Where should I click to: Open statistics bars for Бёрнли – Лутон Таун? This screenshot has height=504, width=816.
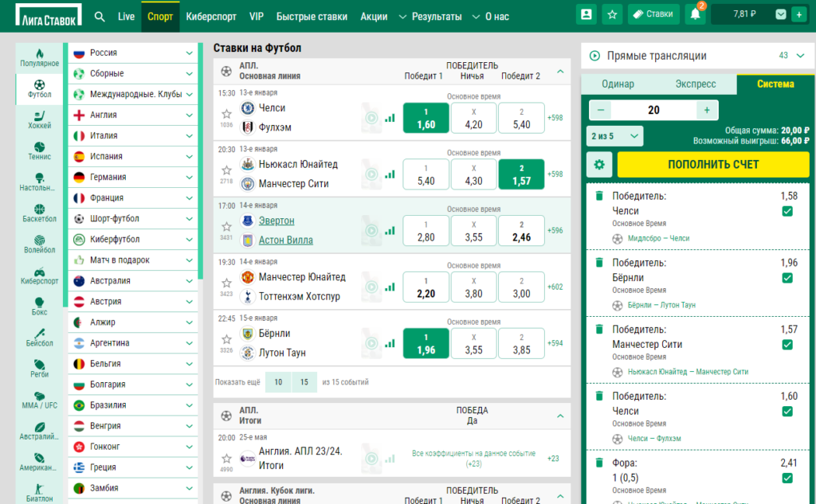tap(390, 343)
